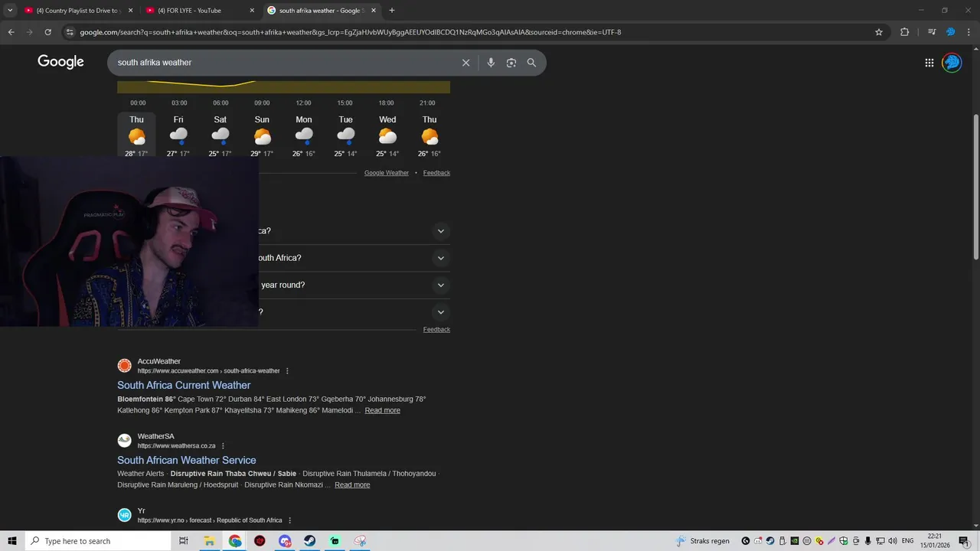This screenshot has height=551, width=980.
Task: Start voice search with the microphone icon
Action: pyautogui.click(x=491, y=63)
